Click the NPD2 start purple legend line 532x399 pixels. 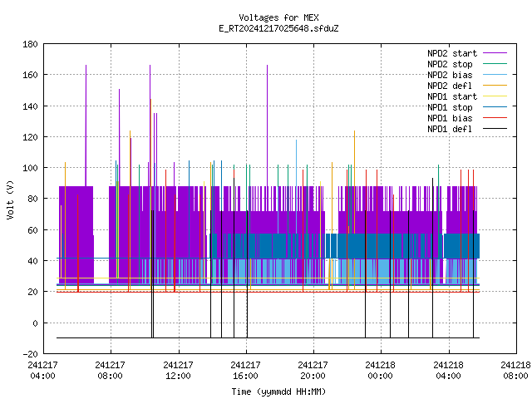[x=495, y=53]
